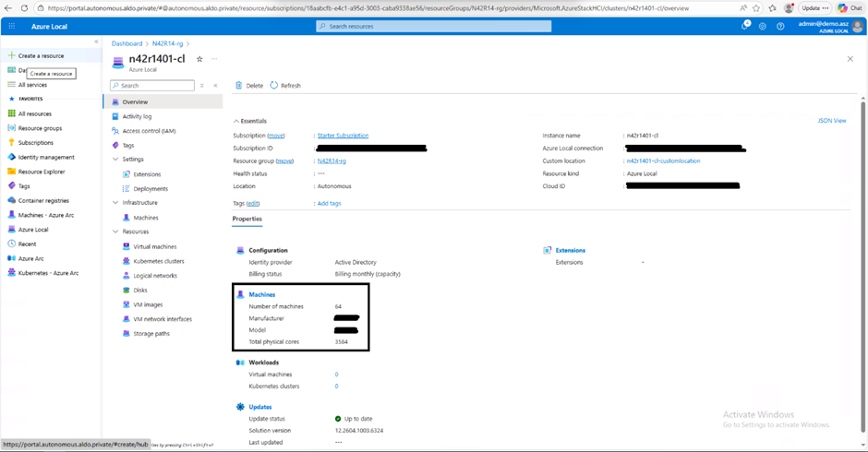Image resolution: width=868 pixels, height=452 pixels.
Task: Open the admin account avatar
Action: 858,26
